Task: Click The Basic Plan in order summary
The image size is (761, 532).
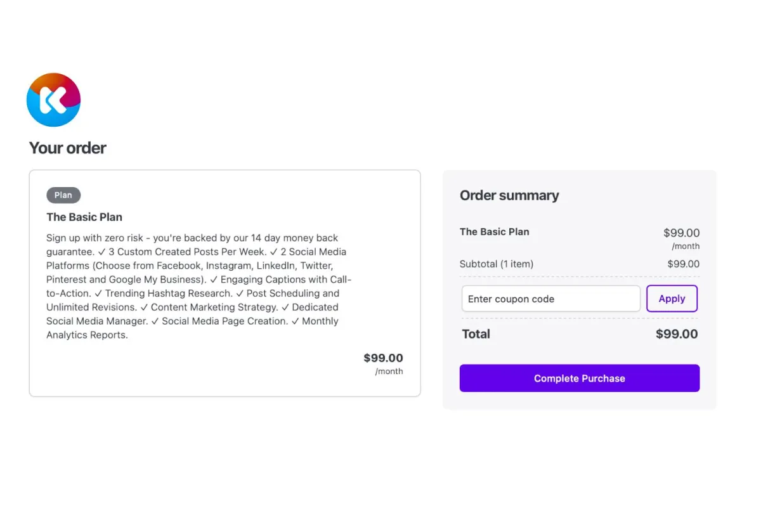Action: coord(495,231)
